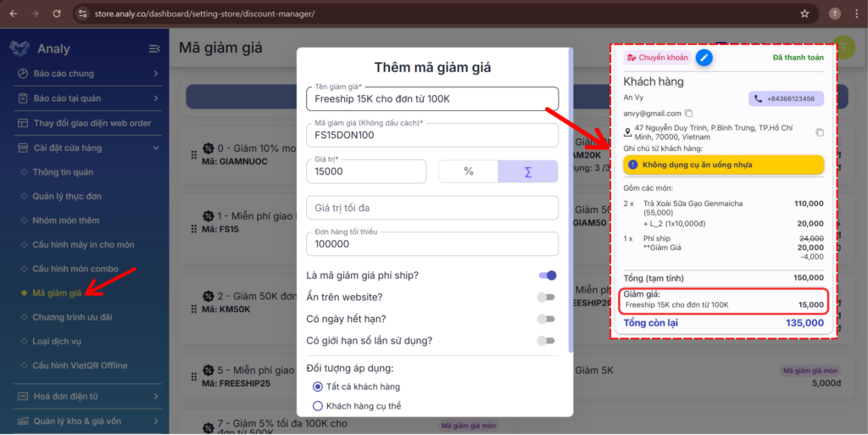Select the fixed sum discount type
The image size is (868, 435).
click(x=528, y=171)
